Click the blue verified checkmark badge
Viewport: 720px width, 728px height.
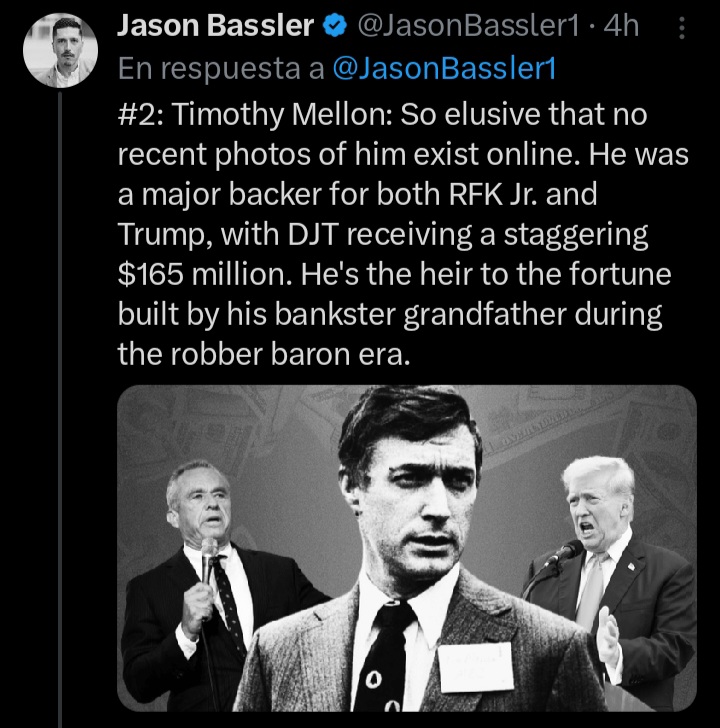(x=333, y=27)
